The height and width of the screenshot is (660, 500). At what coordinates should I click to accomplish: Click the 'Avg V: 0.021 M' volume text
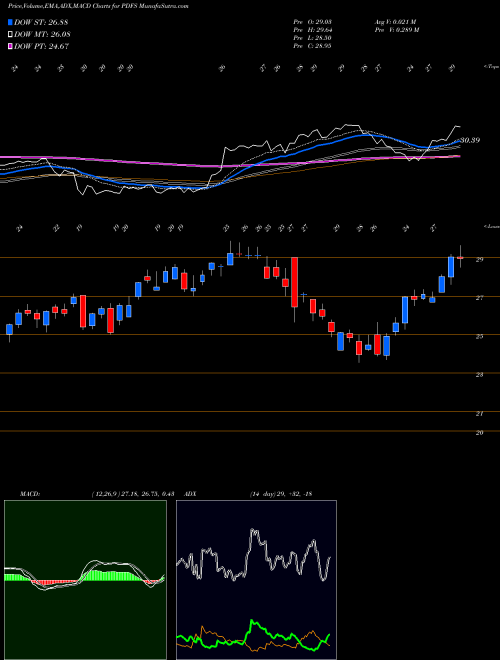click(x=395, y=22)
